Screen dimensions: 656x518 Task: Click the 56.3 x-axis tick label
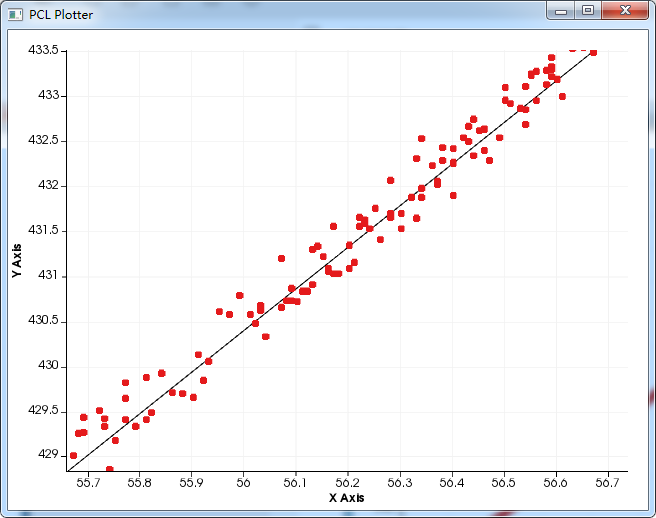(400, 483)
